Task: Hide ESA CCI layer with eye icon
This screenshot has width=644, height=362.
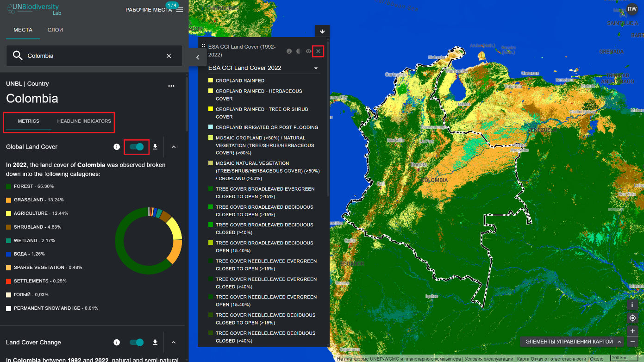Action: pos(308,51)
